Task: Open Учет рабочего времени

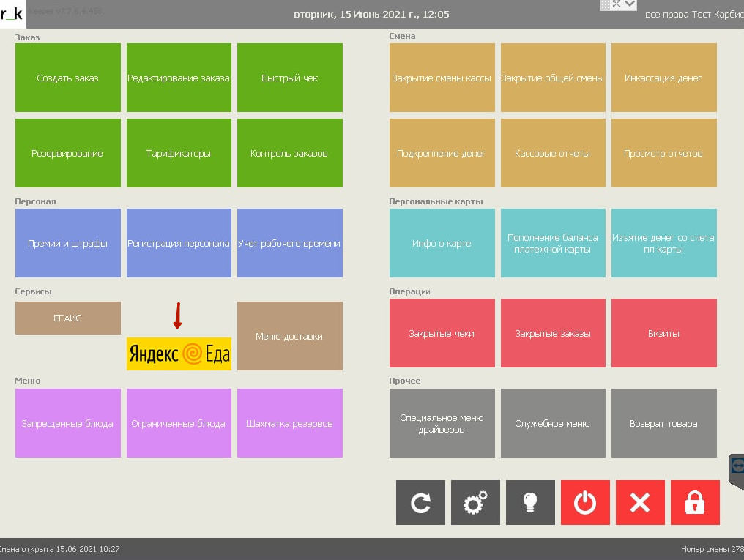Action: click(290, 243)
